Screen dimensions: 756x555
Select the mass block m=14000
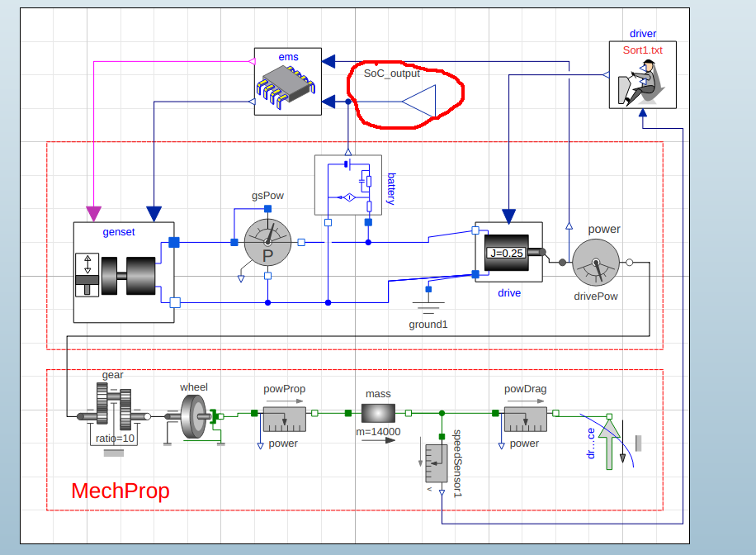[379, 413]
